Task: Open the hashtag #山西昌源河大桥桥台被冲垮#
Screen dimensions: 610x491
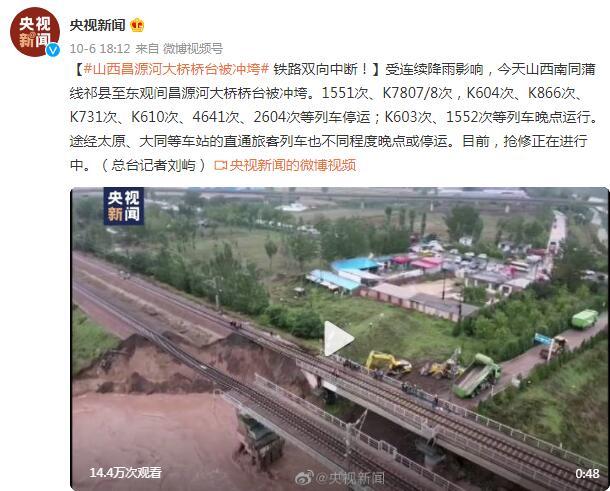Action: tap(176, 69)
